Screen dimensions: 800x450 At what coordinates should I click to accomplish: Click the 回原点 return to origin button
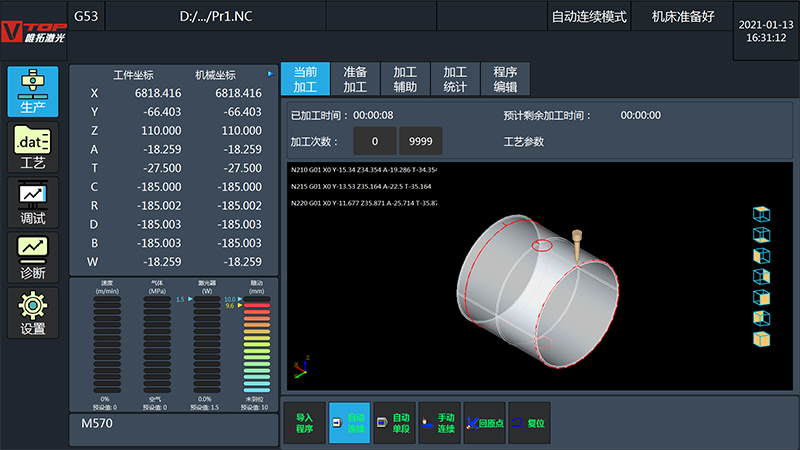click(x=485, y=423)
